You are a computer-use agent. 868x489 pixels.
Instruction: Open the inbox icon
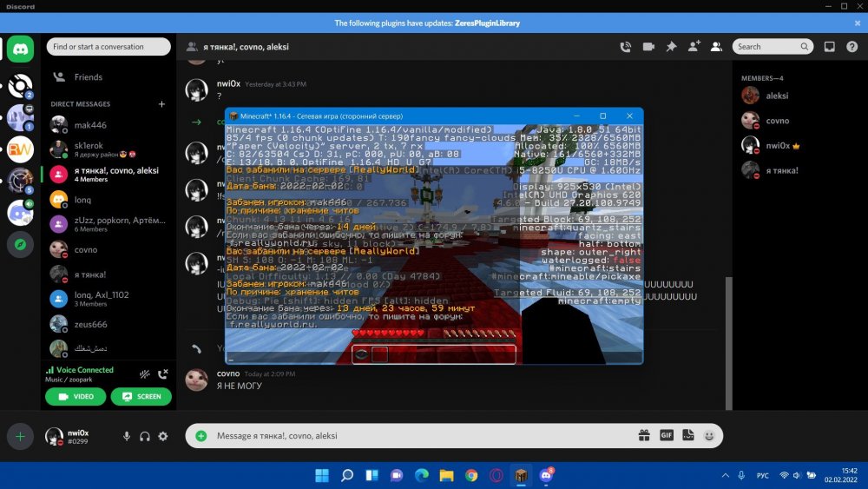pyautogui.click(x=829, y=47)
